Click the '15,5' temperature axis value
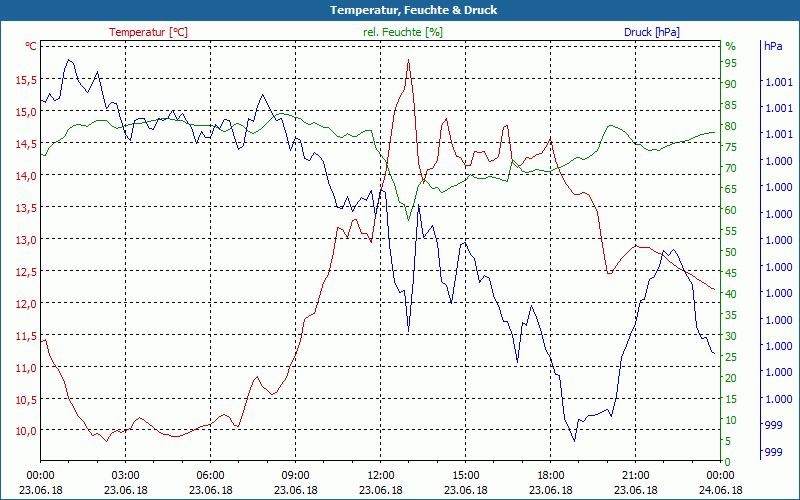 (x=27, y=80)
